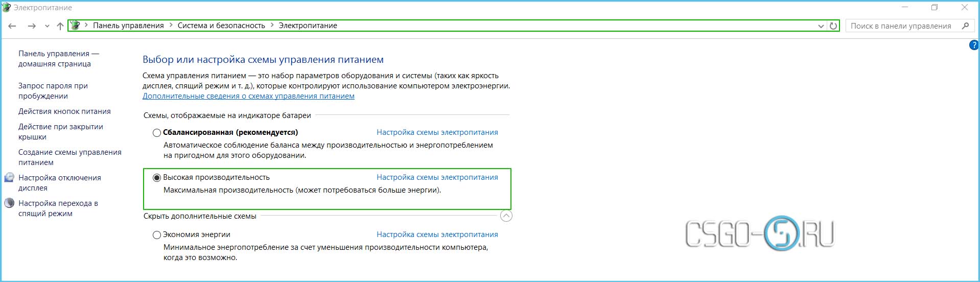Click the Электропитание title bar icon

(x=6, y=7)
